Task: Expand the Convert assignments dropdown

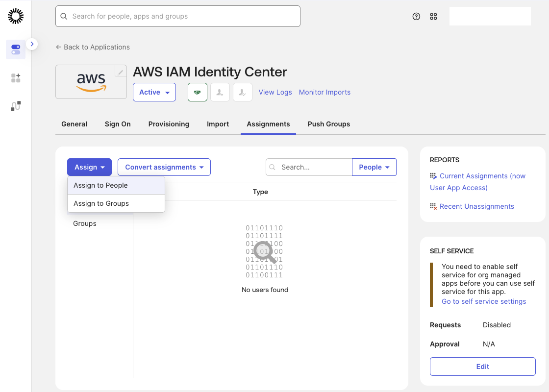Action: (x=164, y=167)
